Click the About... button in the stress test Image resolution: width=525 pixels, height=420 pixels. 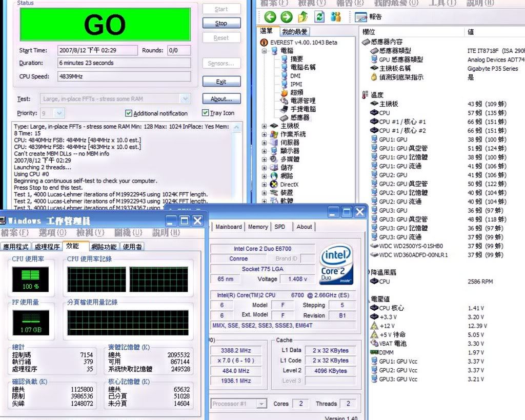pos(221,99)
